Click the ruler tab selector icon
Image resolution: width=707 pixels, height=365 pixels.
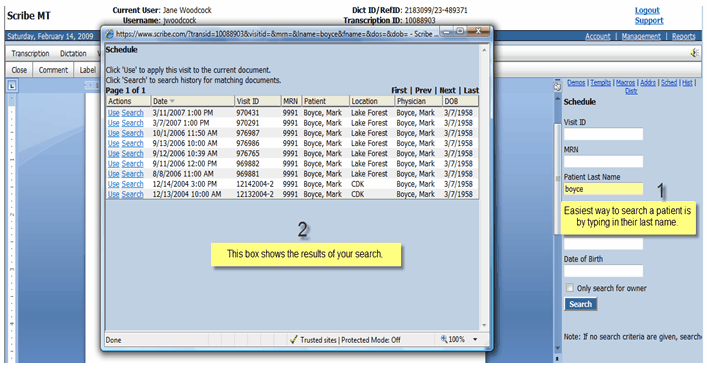12,85
